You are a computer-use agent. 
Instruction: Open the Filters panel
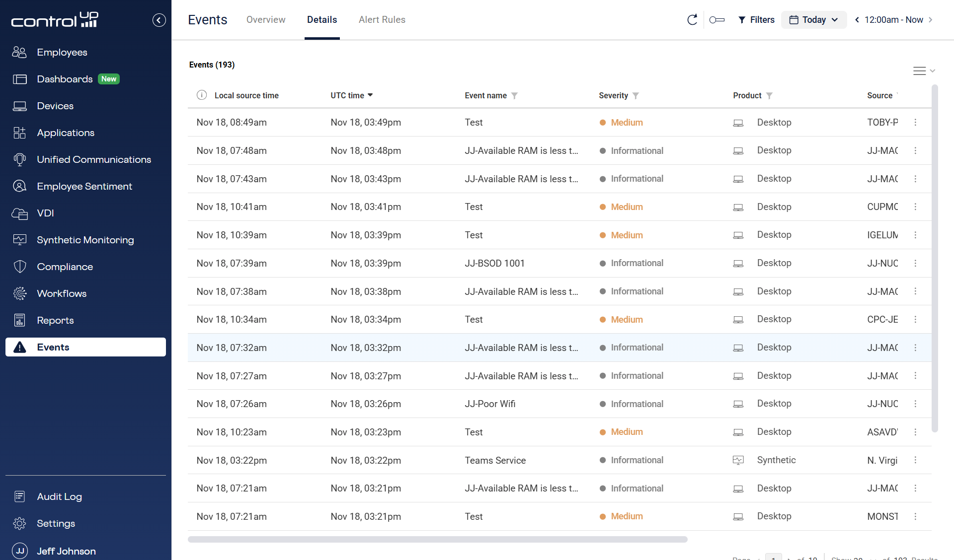tap(756, 20)
